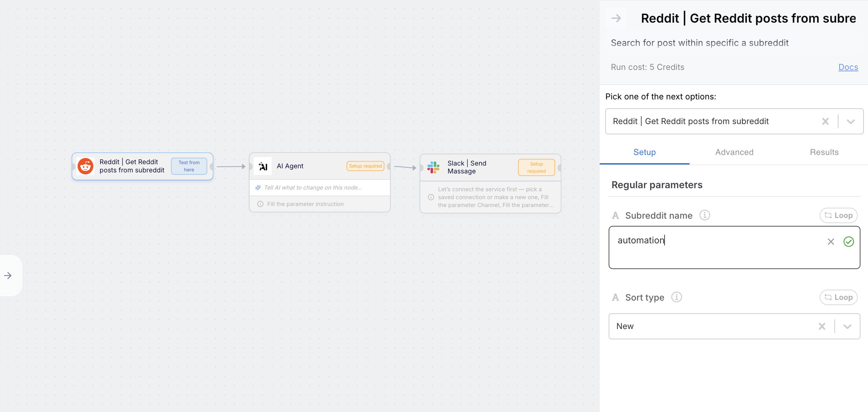Clear the New sort type selection
The image size is (868, 412).
[x=822, y=326]
